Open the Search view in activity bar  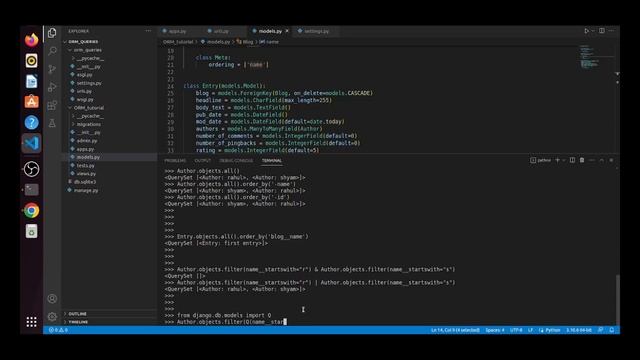(x=52, y=51)
